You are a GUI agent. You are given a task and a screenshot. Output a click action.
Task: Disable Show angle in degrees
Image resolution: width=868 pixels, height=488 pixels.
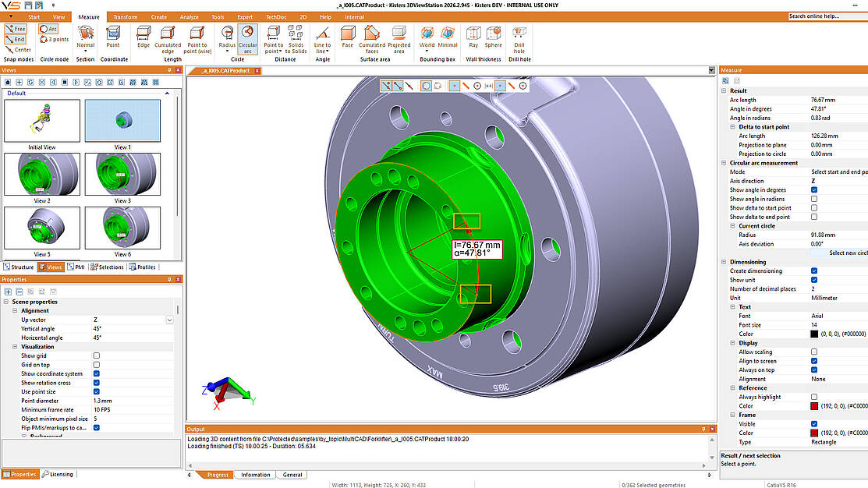tap(813, 189)
